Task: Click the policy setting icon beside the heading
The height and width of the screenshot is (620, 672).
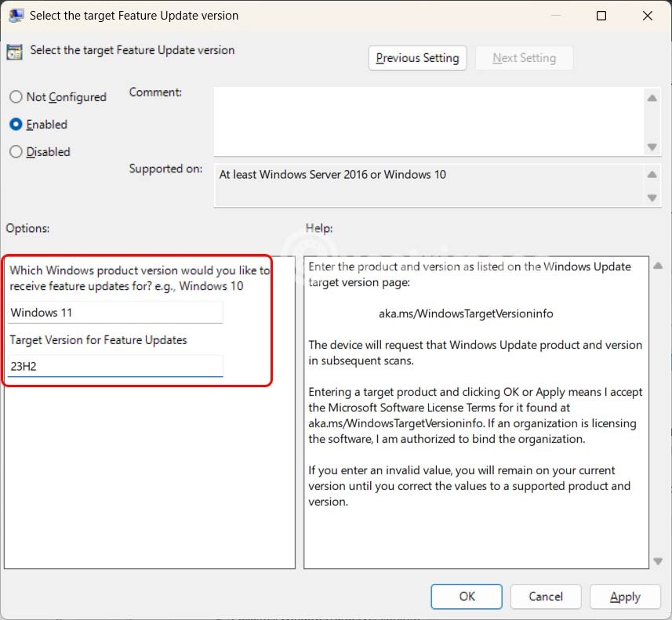Action: point(14,52)
